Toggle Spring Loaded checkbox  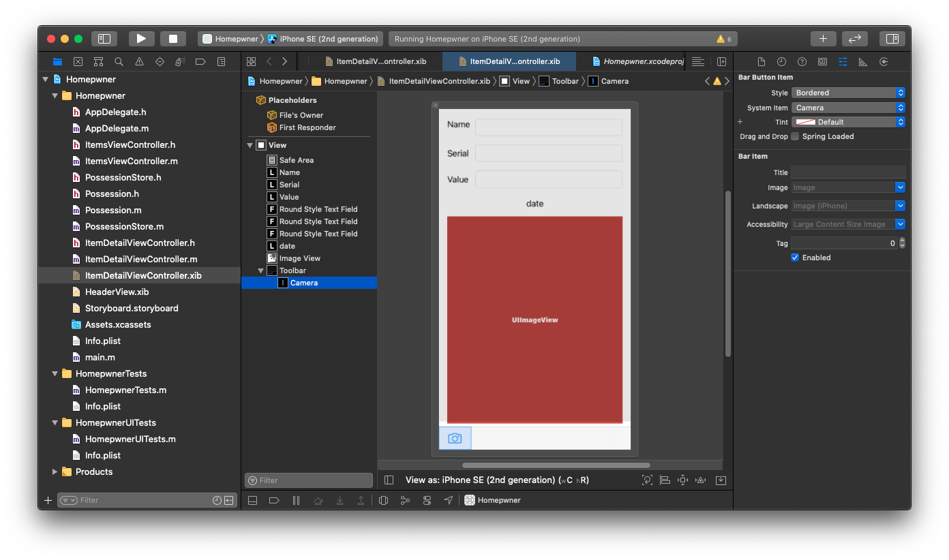click(795, 136)
